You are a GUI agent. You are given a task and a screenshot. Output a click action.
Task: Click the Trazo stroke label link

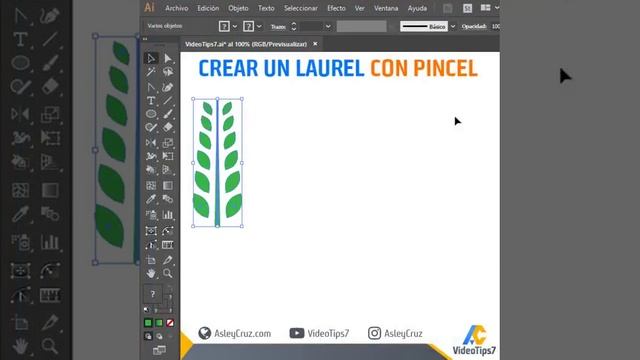(x=278, y=27)
